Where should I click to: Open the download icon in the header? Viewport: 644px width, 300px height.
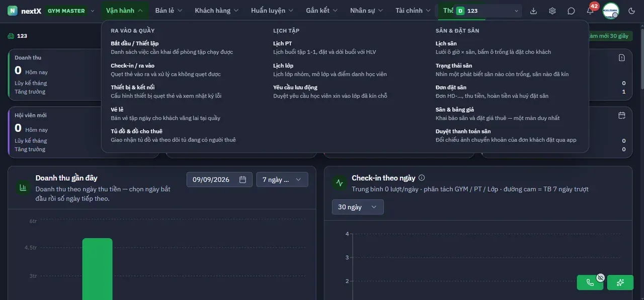[534, 11]
